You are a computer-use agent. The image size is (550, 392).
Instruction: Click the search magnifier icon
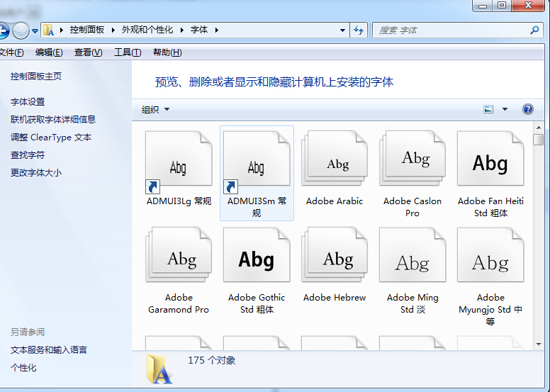pyautogui.click(x=534, y=30)
